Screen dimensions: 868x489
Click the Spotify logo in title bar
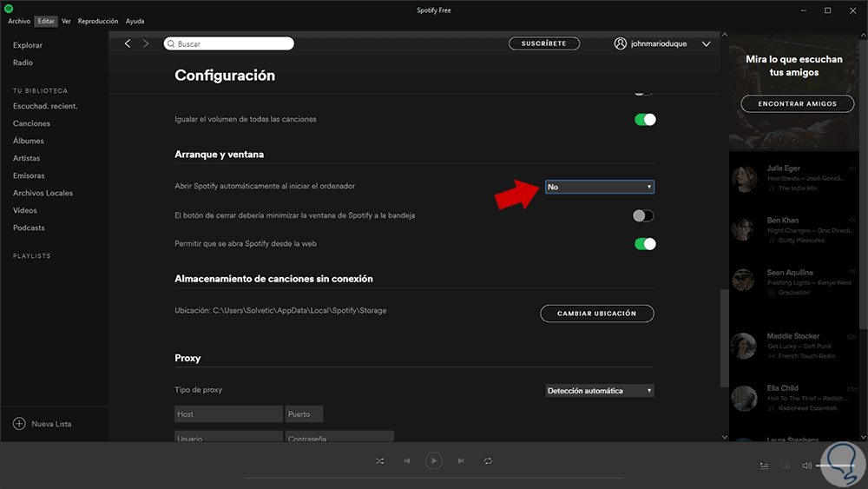tap(9, 9)
